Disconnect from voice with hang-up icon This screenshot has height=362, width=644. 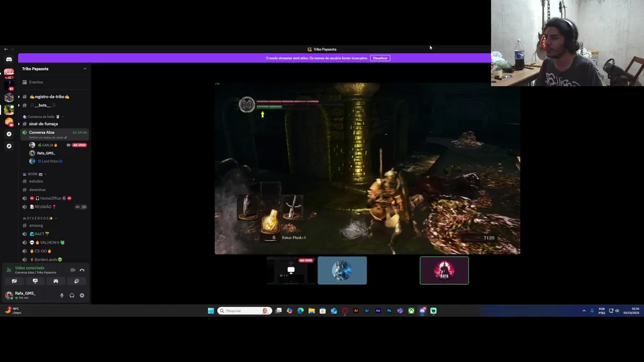pos(82,270)
